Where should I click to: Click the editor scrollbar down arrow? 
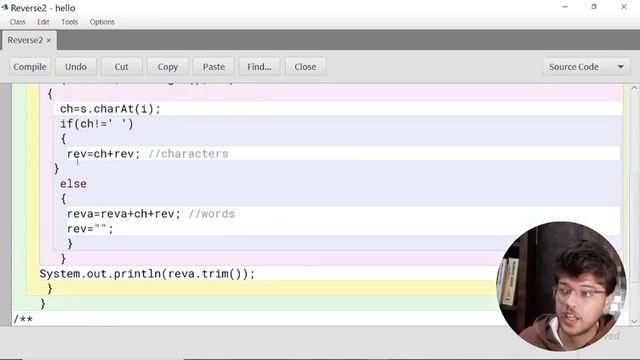point(634,321)
